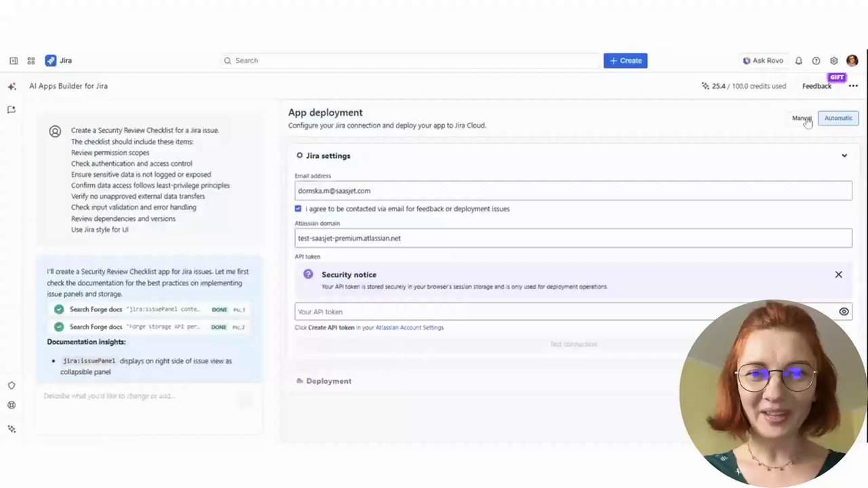Open the user profile avatar
The height and width of the screenshot is (488, 868).
click(x=852, y=60)
